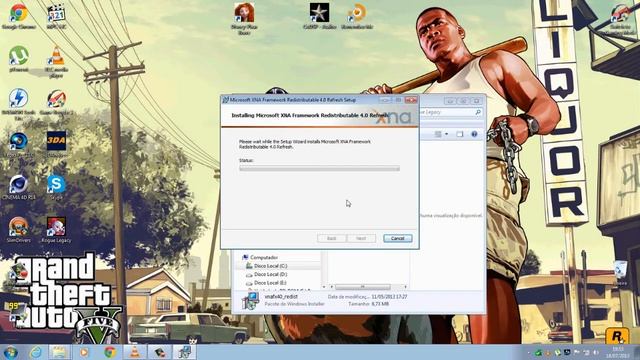Image resolution: width=640 pixels, height=360 pixels.
Task: Cancel the XNA Framework installation
Action: pos(398,238)
